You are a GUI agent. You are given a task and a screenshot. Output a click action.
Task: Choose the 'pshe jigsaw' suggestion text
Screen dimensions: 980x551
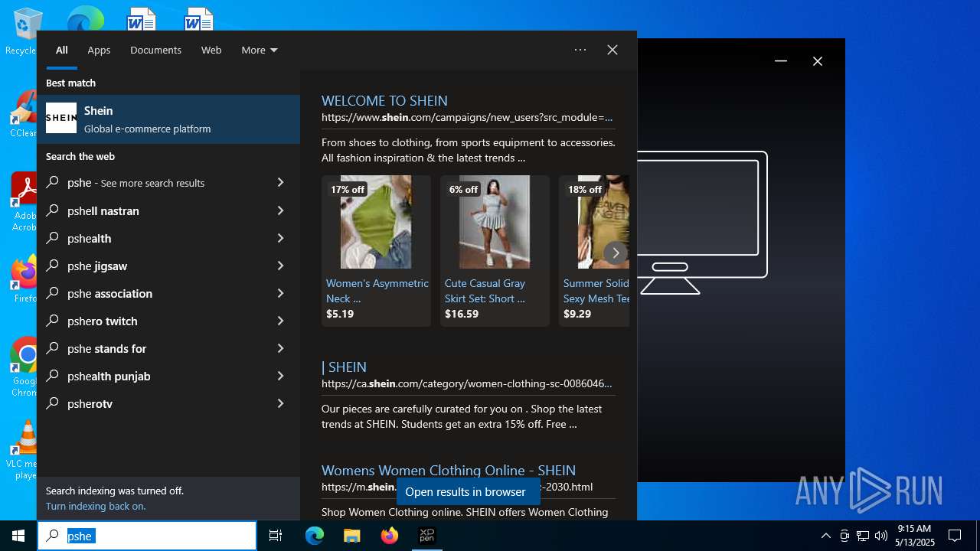point(97,266)
